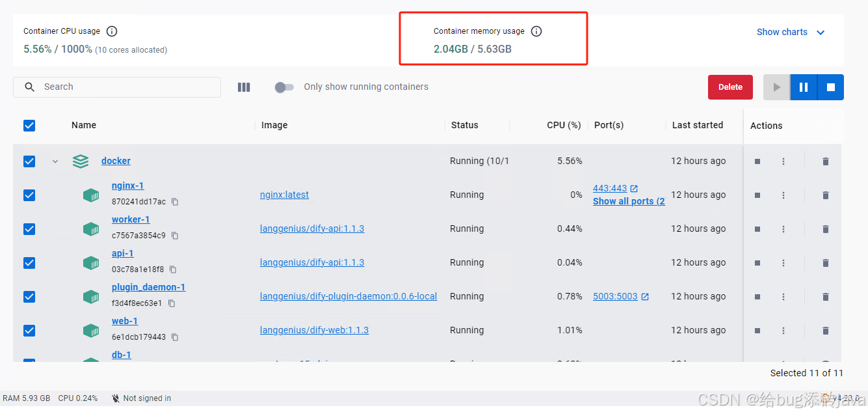Delete web-1 container via trash icon

pos(826,331)
